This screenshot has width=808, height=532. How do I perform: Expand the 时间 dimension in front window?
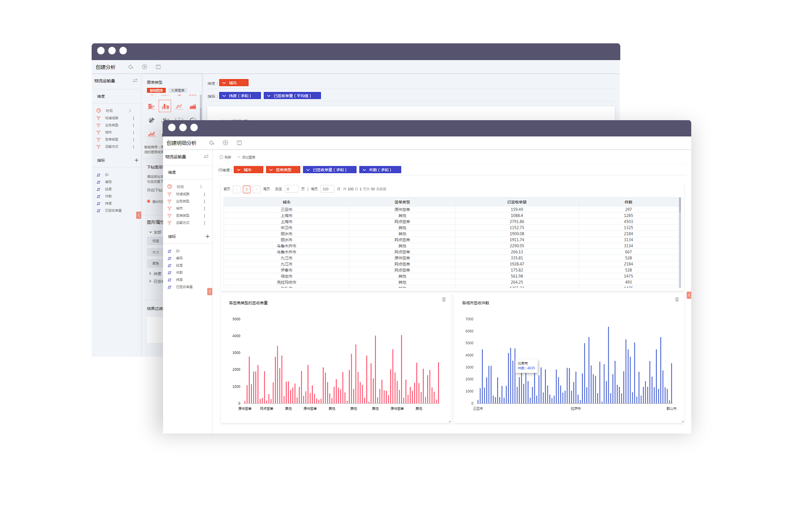click(201, 187)
